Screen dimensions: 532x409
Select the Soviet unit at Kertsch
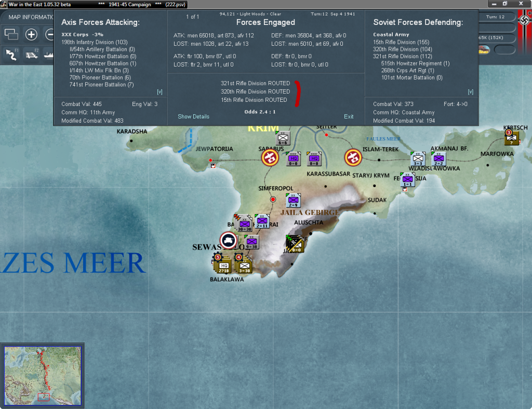511,137
